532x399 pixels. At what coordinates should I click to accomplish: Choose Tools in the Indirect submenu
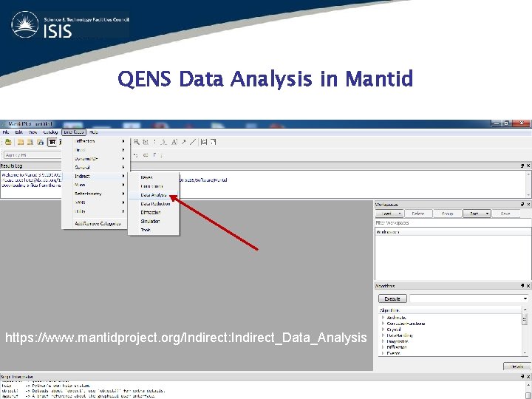[x=154, y=230]
